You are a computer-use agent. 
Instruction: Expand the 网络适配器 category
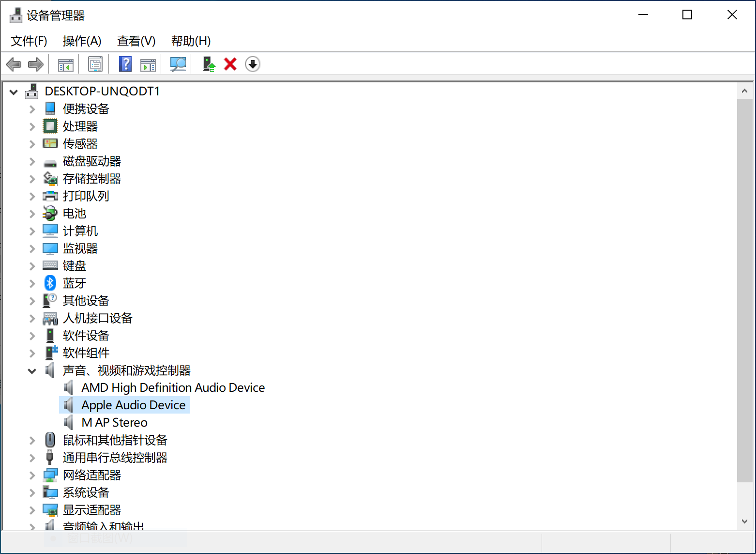point(32,475)
